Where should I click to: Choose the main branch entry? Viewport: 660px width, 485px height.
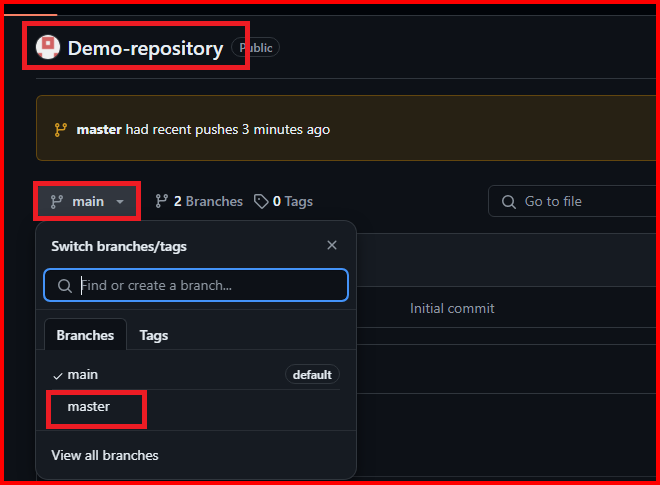click(83, 374)
